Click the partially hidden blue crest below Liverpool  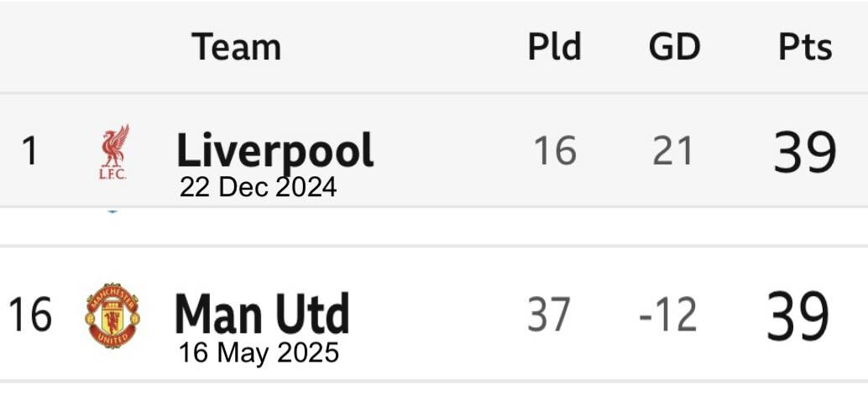(112, 211)
